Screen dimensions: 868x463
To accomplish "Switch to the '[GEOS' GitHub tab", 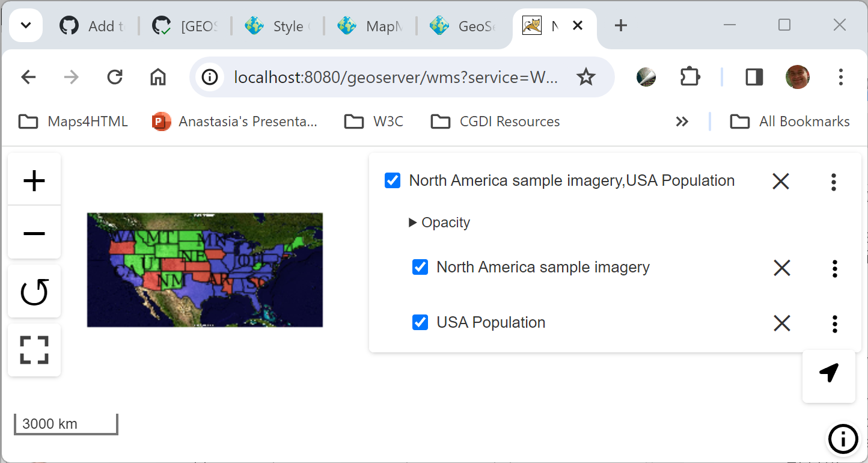I will 185,26.
